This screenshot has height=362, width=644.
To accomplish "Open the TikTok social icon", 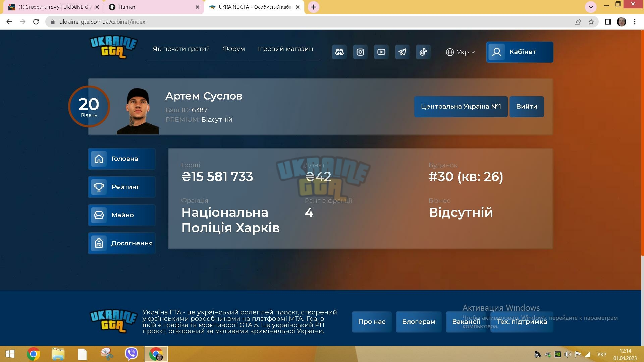I will point(423,52).
